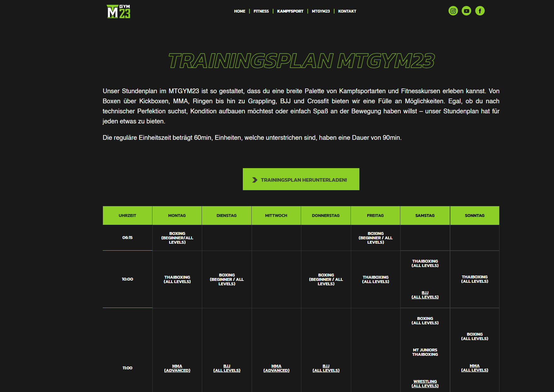Viewport: 554px width, 392px height.
Task: Click Monday 06:15 Boxing entry
Action: (177, 238)
